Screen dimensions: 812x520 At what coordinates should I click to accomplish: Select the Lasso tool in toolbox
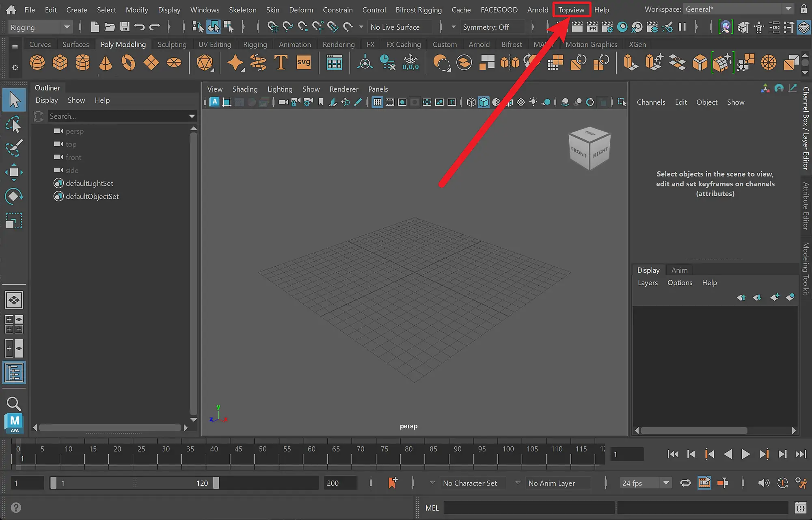[x=14, y=124]
